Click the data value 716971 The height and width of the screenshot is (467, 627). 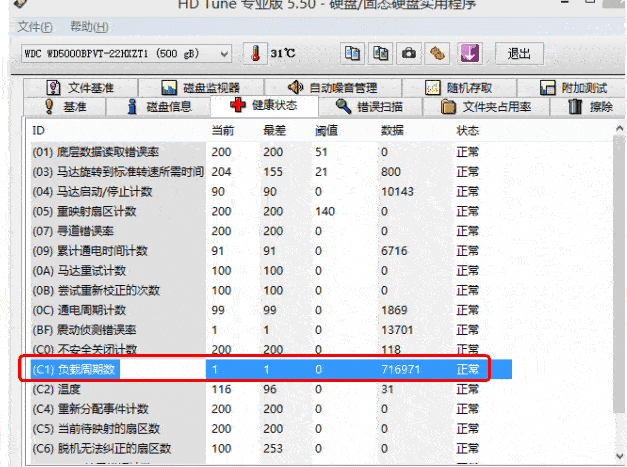click(x=401, y=369)
